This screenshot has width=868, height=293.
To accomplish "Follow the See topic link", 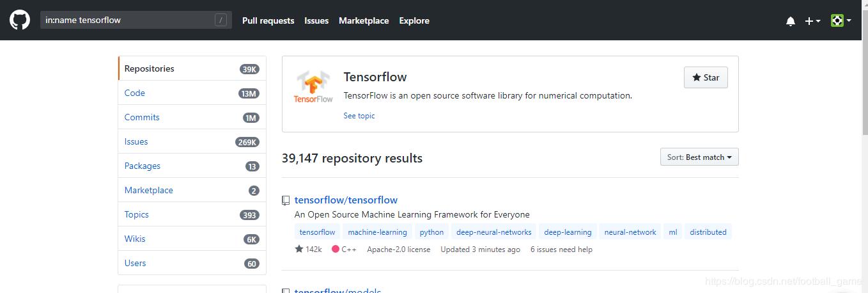I will (359, 116).
